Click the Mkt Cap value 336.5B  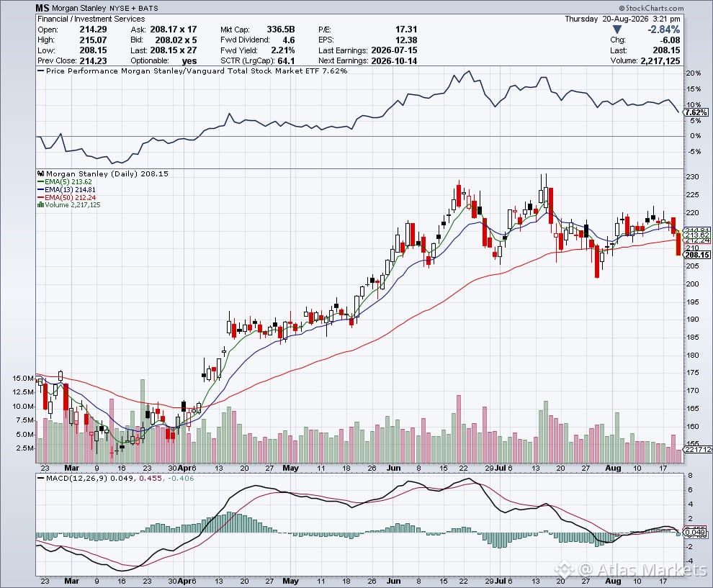coord(281,29)
